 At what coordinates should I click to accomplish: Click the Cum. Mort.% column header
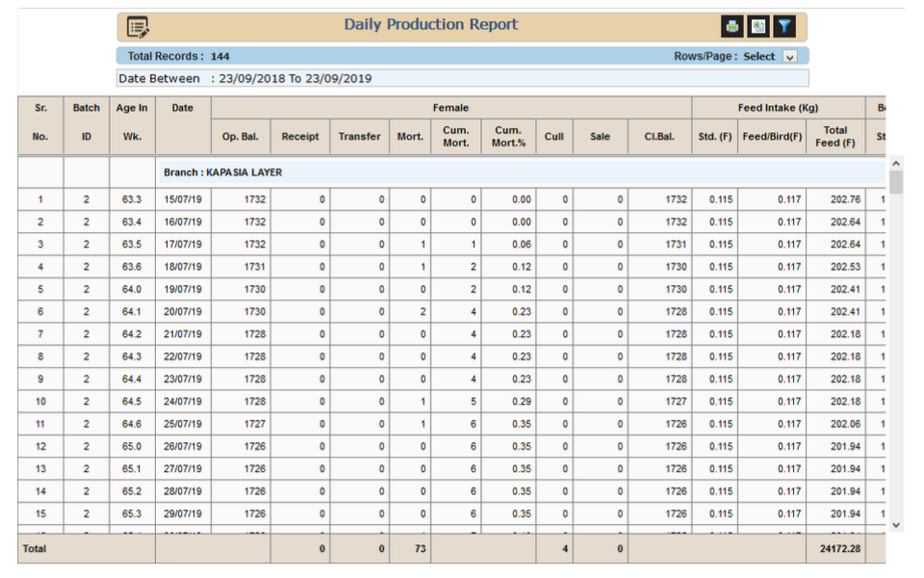point(508,137)
